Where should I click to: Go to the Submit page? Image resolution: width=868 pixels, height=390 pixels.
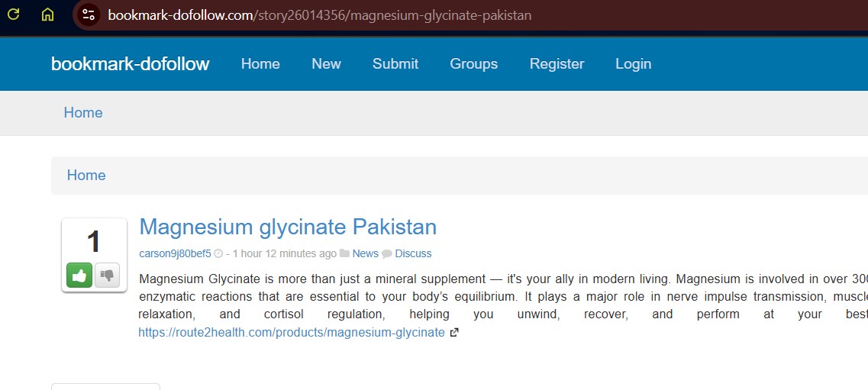(395, 64)
